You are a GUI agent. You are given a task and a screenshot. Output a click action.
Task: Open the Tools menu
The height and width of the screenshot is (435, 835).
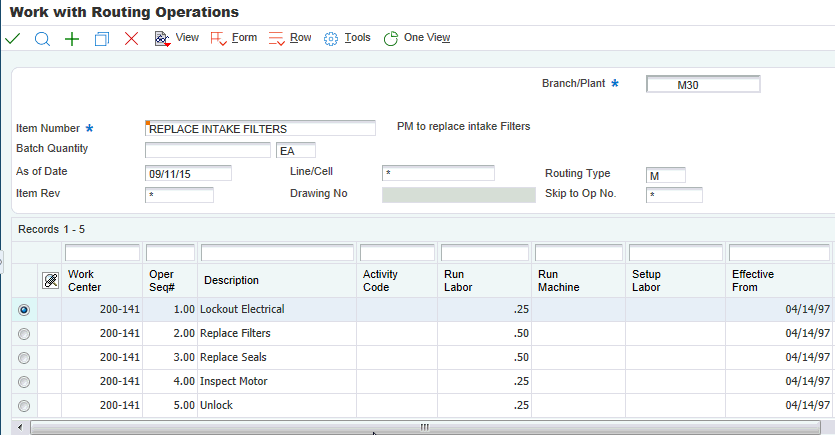pos(357,38)
